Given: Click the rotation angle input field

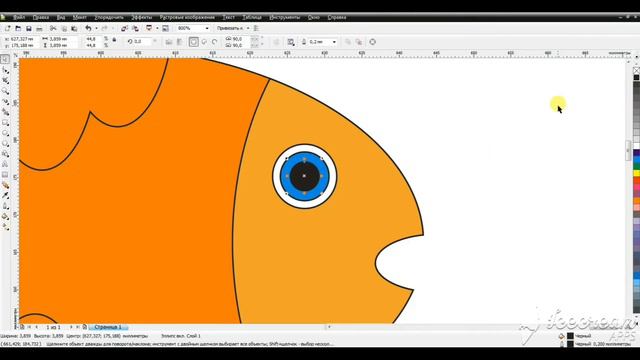Looking at the screenshot, I should tap(142, 42).
